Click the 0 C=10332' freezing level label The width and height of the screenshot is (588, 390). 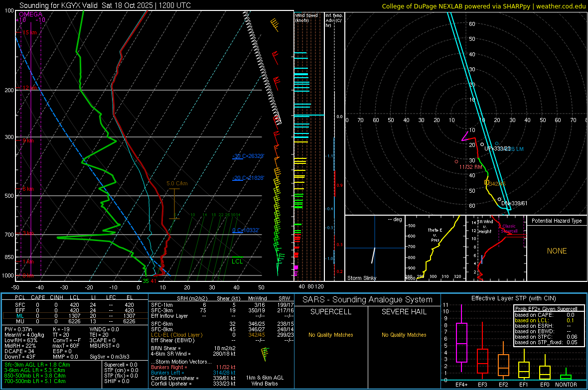pyautogui.click(x=246, y=230)
